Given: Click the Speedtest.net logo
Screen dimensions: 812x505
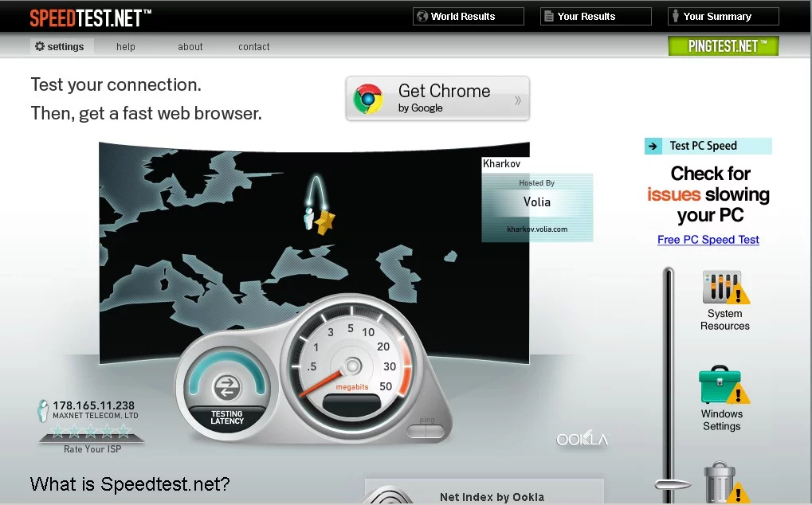Looking at the screenshot, I should [x=90, y=18].
